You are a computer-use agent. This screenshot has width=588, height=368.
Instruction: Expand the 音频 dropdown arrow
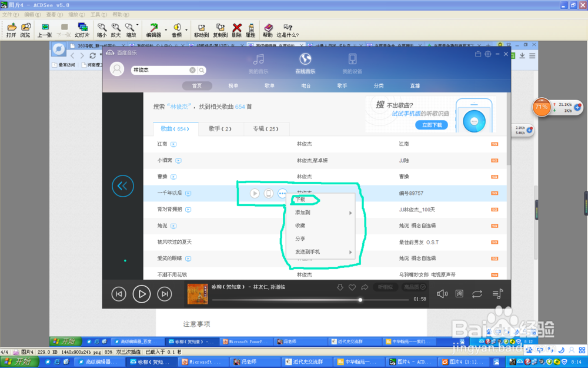pos(186,29)
